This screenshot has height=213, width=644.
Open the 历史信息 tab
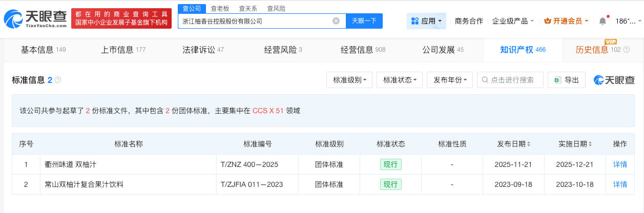click(597, 50)
